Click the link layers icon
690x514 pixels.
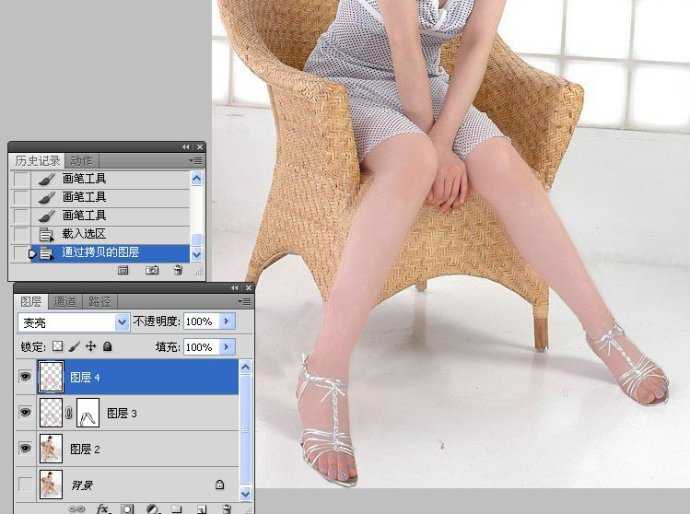(77, 509)
